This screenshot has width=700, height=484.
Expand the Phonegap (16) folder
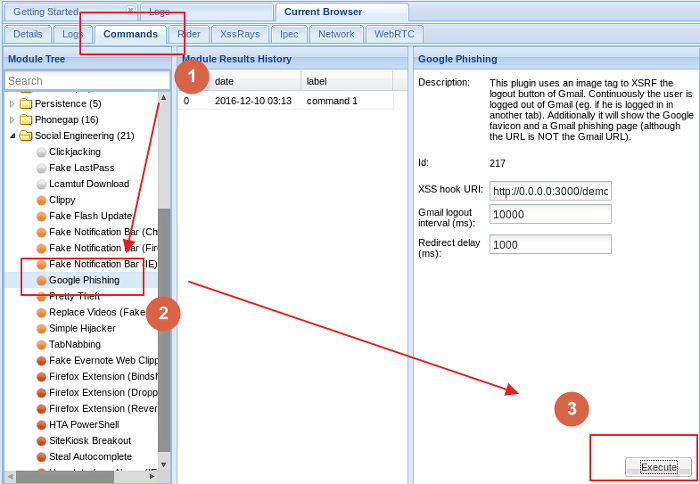click(12, 120)
